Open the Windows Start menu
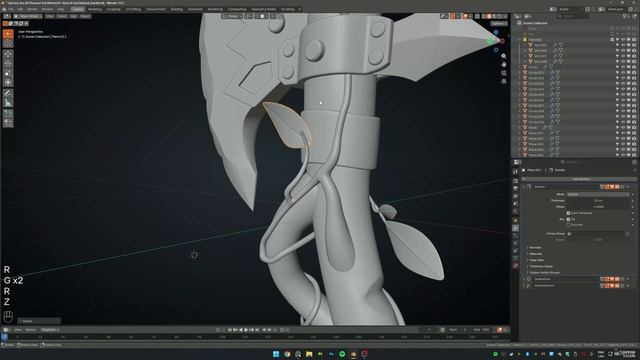 (x=276, y=354)
